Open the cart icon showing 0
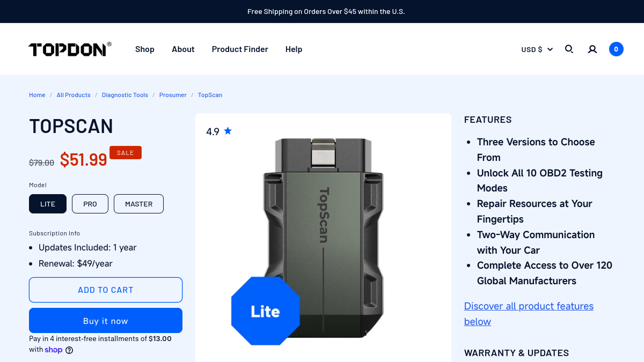 pos(616,49)
